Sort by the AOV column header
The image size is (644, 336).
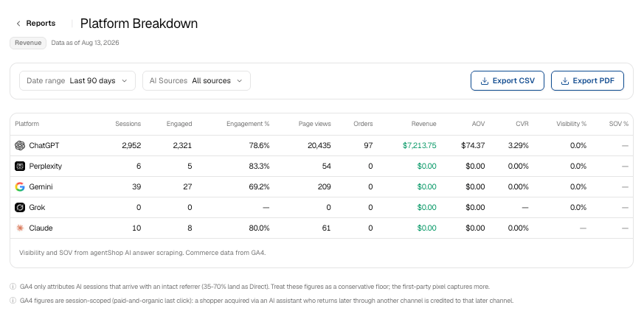[478, 124]
